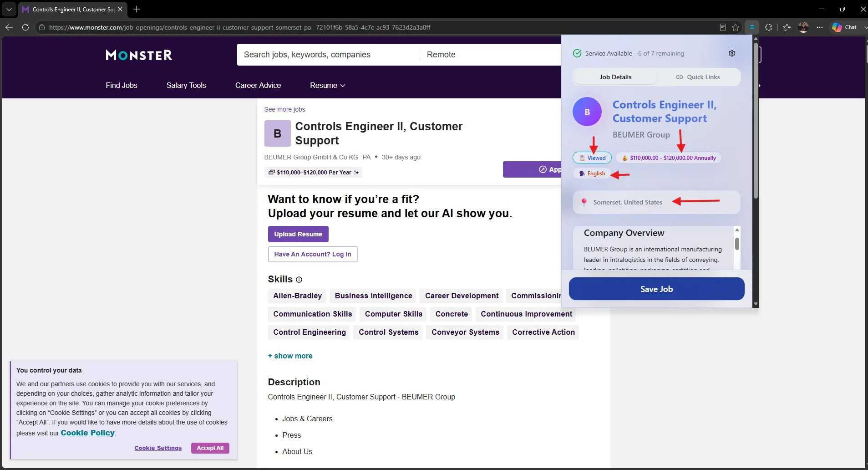This screenshot has width=868, height=470.
Task: Click the See more jobs link
Action: [x=284, y=109]
